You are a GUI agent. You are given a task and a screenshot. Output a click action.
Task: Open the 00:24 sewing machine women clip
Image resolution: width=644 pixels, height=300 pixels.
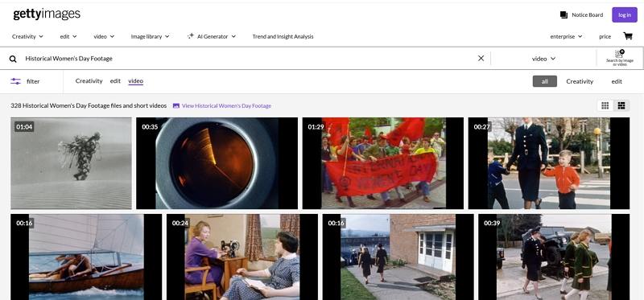click(242, 257)
